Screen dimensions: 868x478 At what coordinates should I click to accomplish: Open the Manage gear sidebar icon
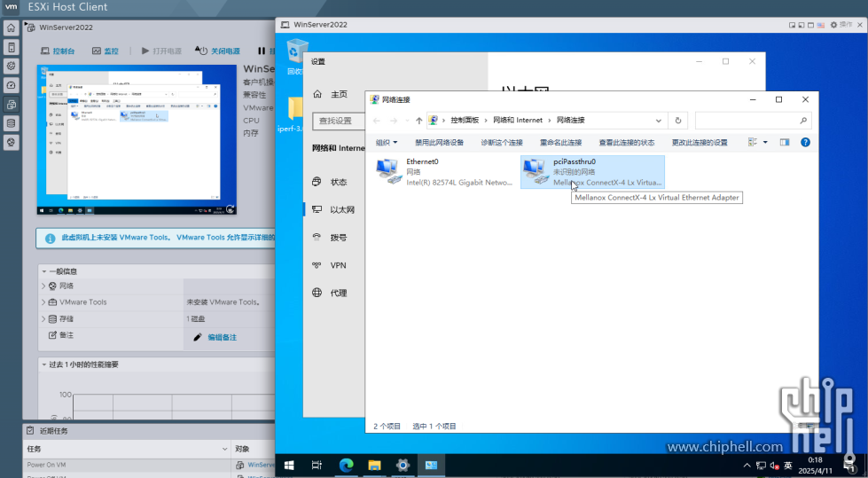(x=11, y=66)
